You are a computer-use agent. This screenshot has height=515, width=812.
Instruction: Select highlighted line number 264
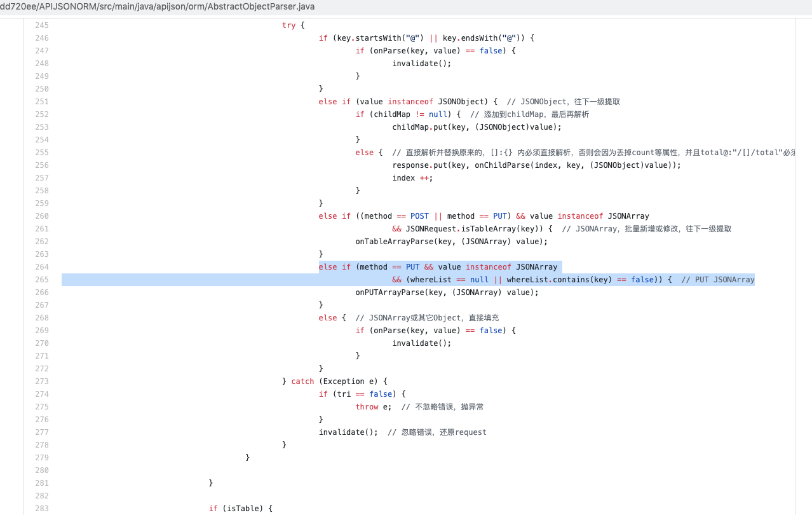[41, 266]
